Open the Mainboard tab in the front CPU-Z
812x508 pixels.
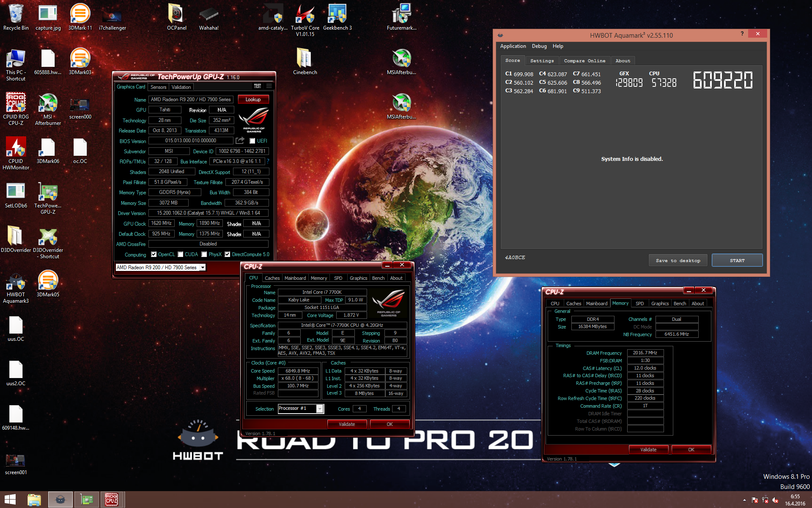pyautogui.click(x=295, y=278)
